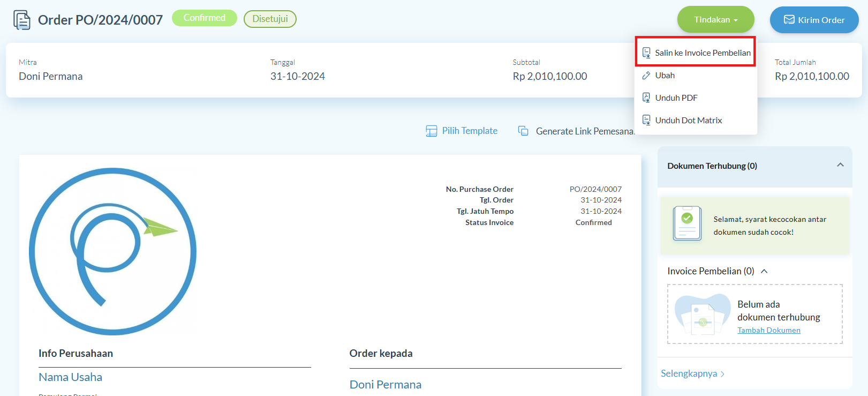Click the Tambah Dokumen link
The height and width of the screenshot is (396, 868).
769,330
